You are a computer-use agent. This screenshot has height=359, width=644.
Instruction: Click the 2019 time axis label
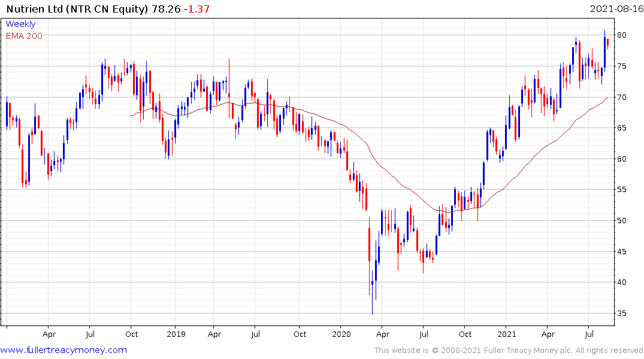176,334
